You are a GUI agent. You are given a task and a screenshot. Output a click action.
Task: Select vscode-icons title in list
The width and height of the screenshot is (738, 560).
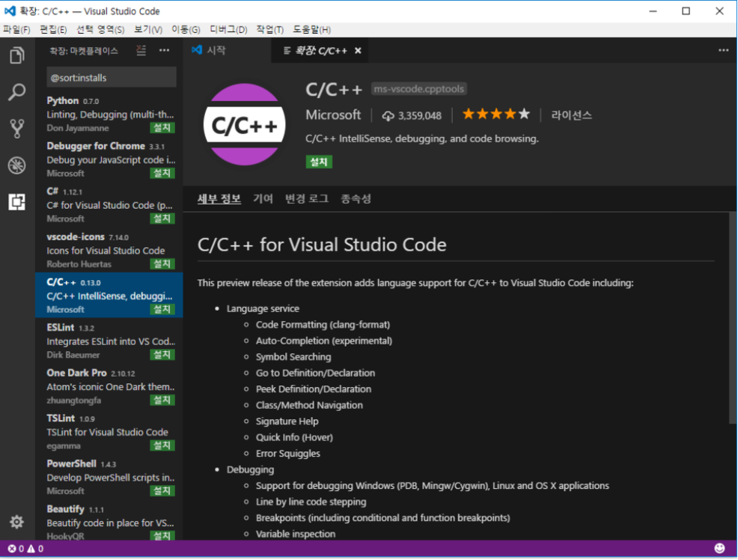pos(76,237)
